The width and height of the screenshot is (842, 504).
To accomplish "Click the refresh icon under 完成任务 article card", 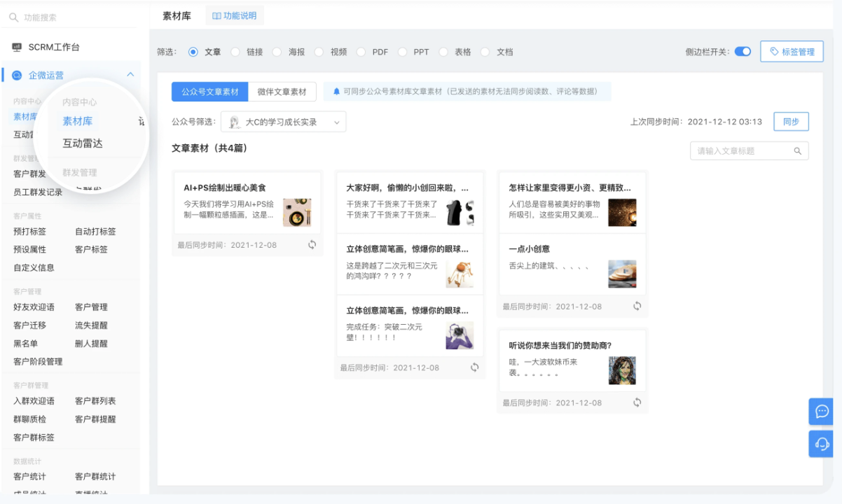I will (474, 367).
